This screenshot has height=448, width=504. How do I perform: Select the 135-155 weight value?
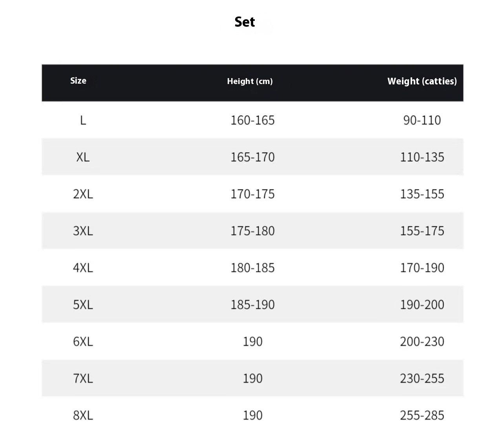(x=422, y=194)
